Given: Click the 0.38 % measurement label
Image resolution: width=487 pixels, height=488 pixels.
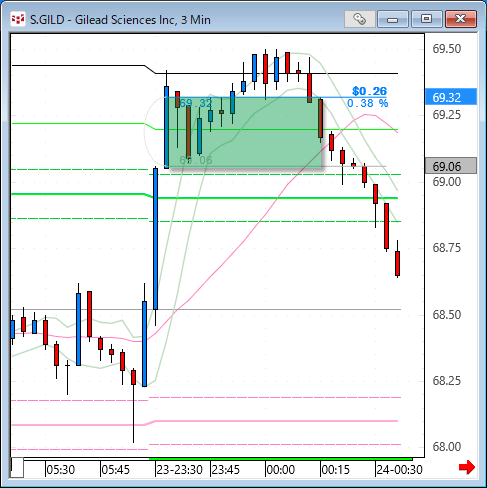Looking at the screenshot, I should coord(367,103).
